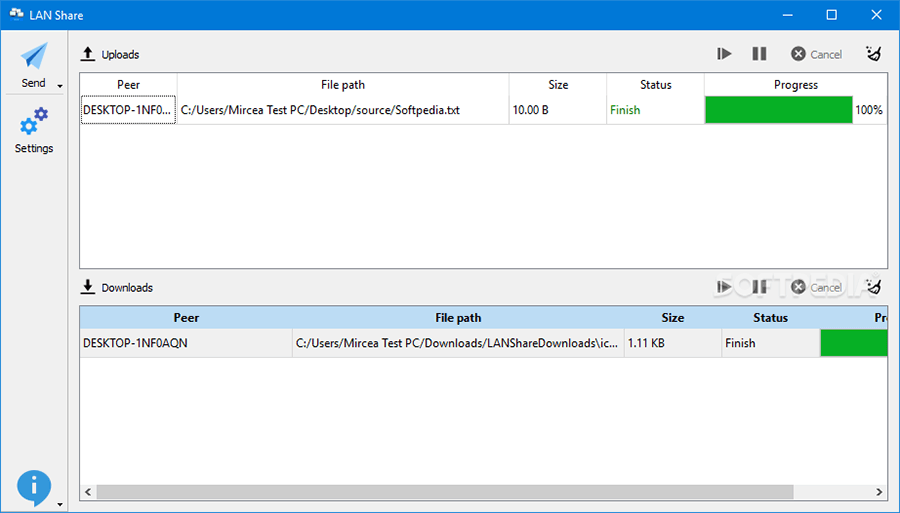Resume uploads with the play button
Viewport: 900px width, 513px height.
(x=725, y=54)
